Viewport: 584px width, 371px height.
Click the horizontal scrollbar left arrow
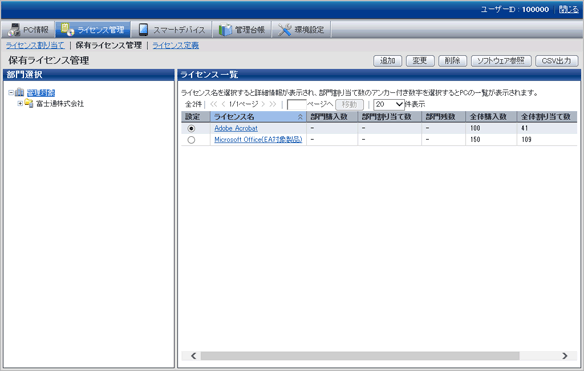(193, 356)
